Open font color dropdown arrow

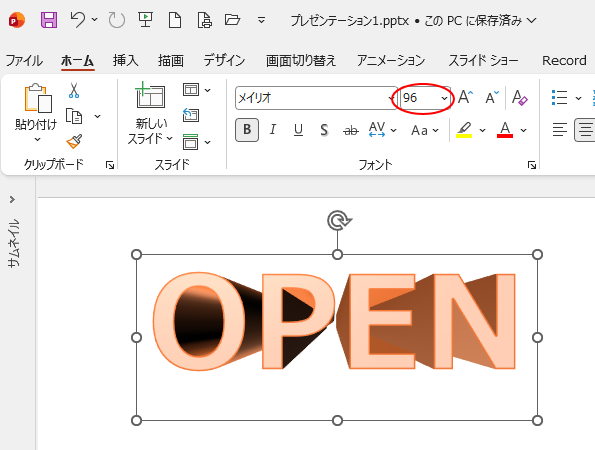[x=523, y=131]
